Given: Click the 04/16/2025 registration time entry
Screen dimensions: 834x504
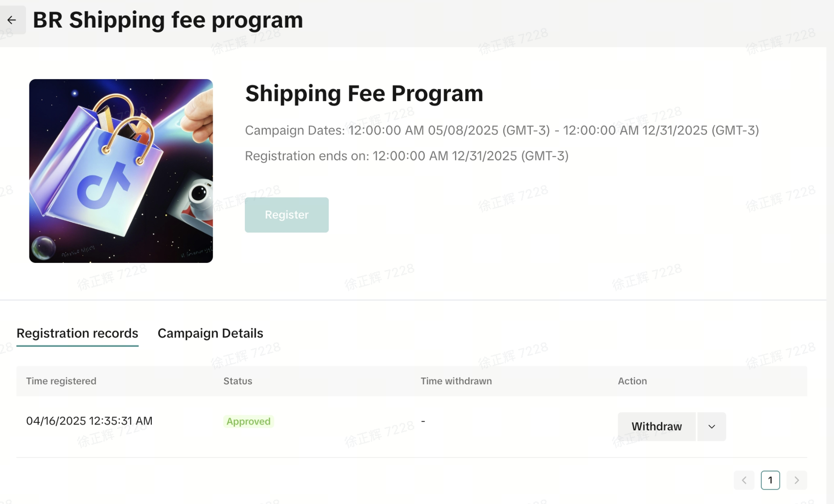Looking at the screenshot, I should tap(89, 421).
